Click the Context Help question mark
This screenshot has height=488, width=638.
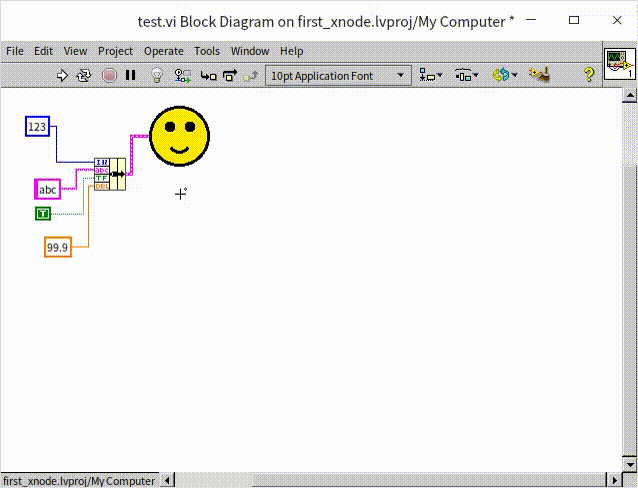click(589, 75)
